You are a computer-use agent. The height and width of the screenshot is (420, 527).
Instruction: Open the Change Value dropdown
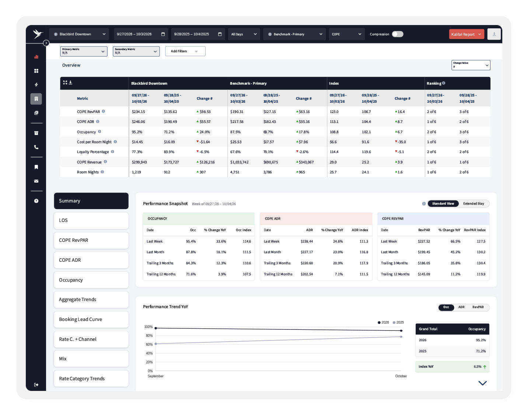471,65
